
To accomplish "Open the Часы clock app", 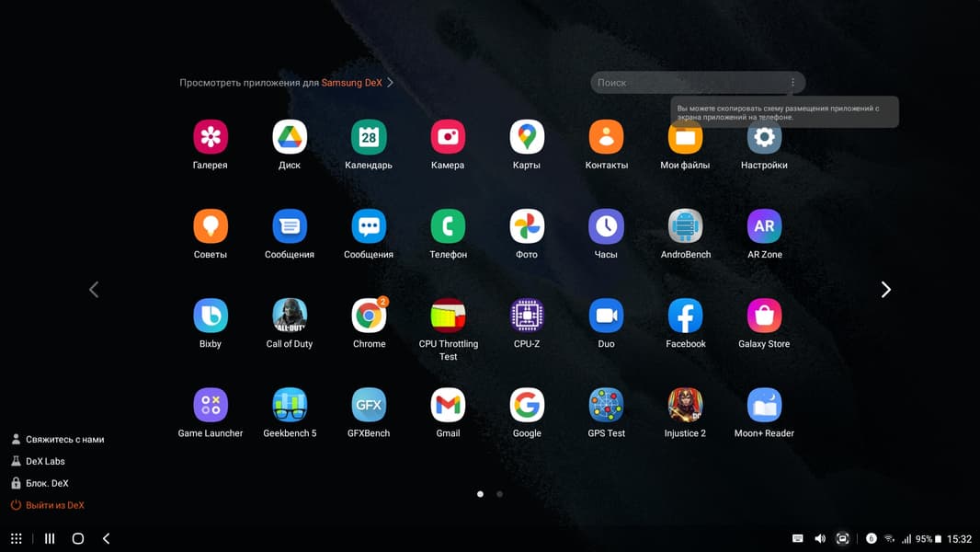I will (606, 226).
